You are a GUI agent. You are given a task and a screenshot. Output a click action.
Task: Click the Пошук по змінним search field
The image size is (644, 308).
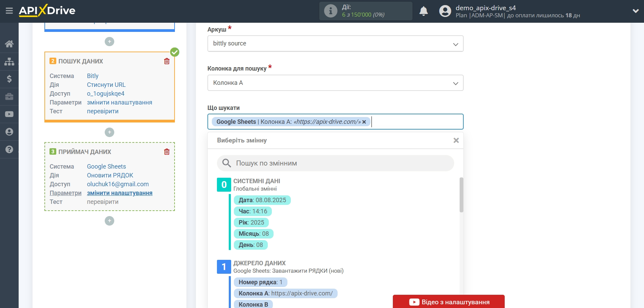point(335,163)
